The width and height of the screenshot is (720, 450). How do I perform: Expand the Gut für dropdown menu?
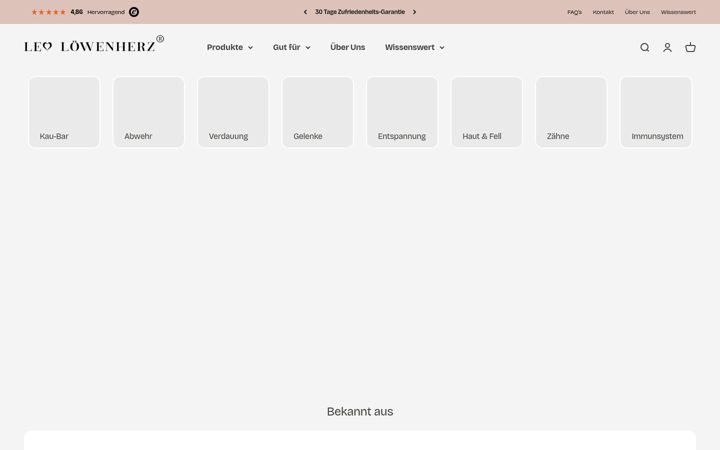point(292,47)
